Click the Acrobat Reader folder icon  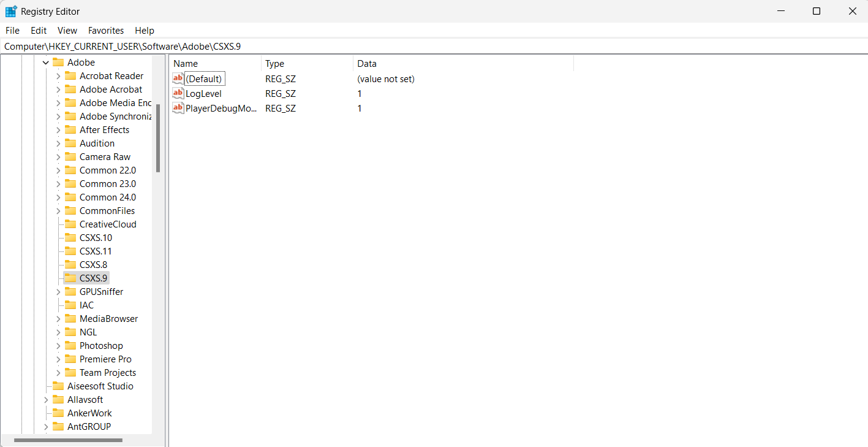70,76
